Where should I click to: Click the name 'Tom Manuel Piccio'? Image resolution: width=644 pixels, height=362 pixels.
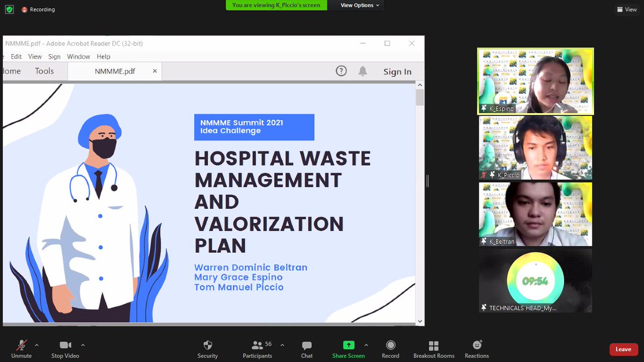pos(239,287)
